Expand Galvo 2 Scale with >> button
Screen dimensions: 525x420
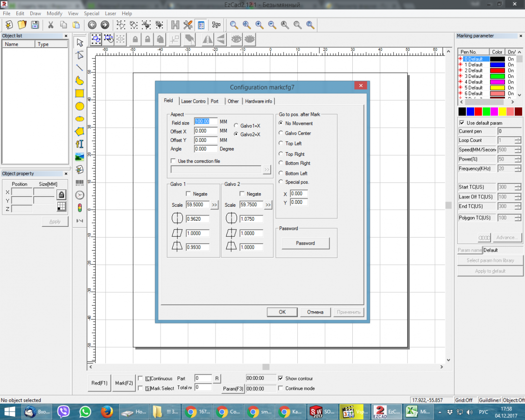coord(268,205)
